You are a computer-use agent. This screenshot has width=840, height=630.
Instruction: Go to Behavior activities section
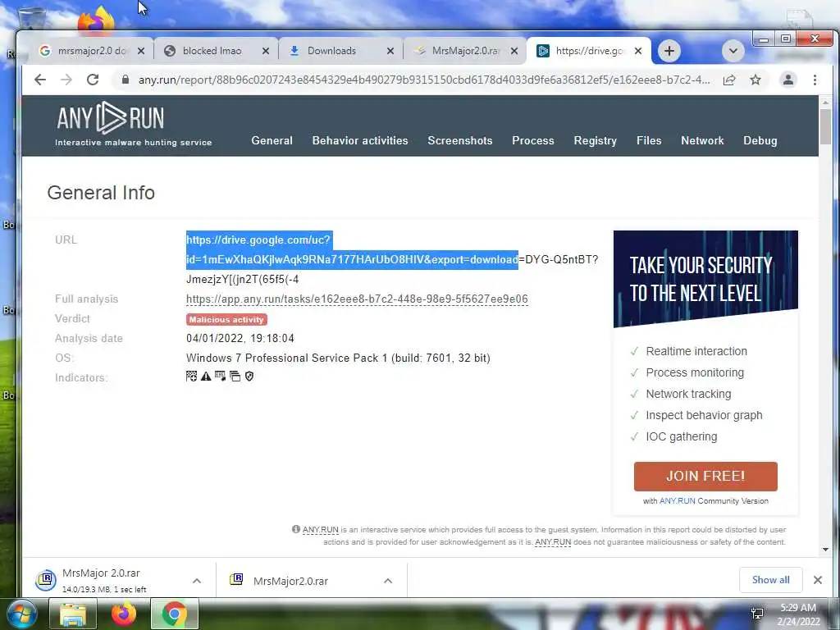point(360,140)
